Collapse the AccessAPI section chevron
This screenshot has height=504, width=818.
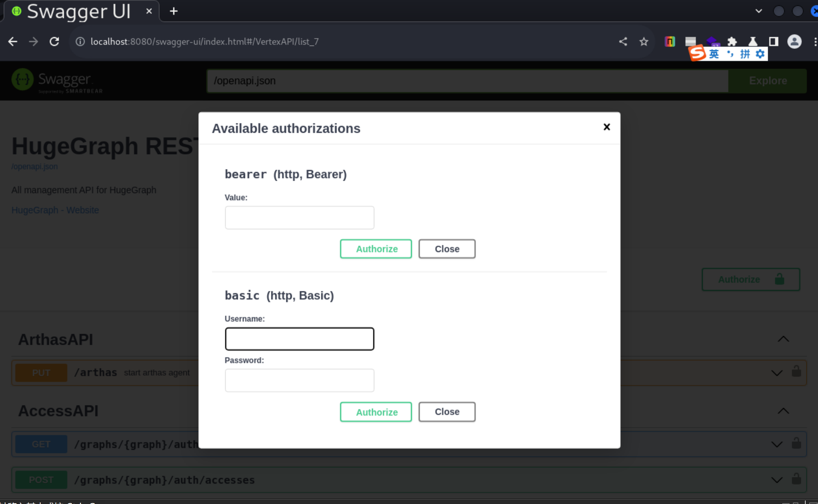pos(783,411)
